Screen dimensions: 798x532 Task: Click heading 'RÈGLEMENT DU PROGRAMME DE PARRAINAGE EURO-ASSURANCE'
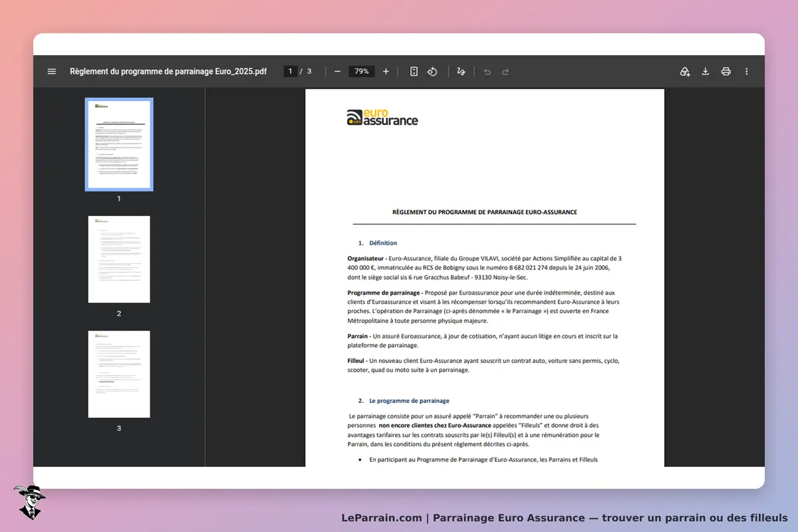485,212
